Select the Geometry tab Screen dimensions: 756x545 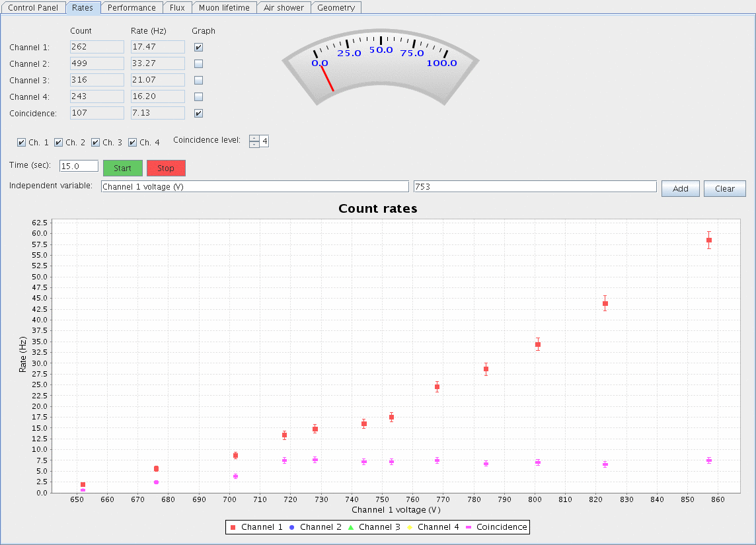click(x=336, y=8)
